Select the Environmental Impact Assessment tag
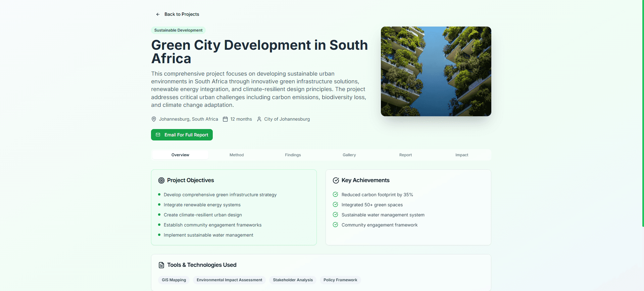Screen dimensions: 644x291 pyautogui.click(x=230, y=280)
